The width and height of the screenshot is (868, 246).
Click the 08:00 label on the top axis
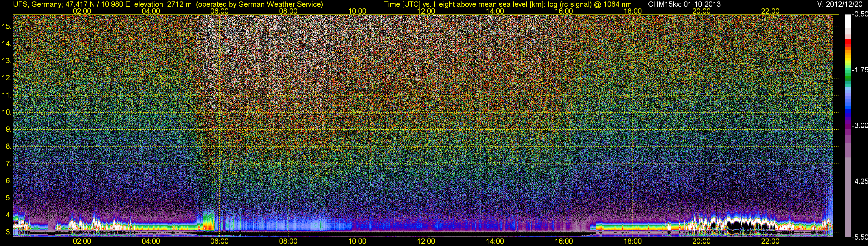[288, 11]
